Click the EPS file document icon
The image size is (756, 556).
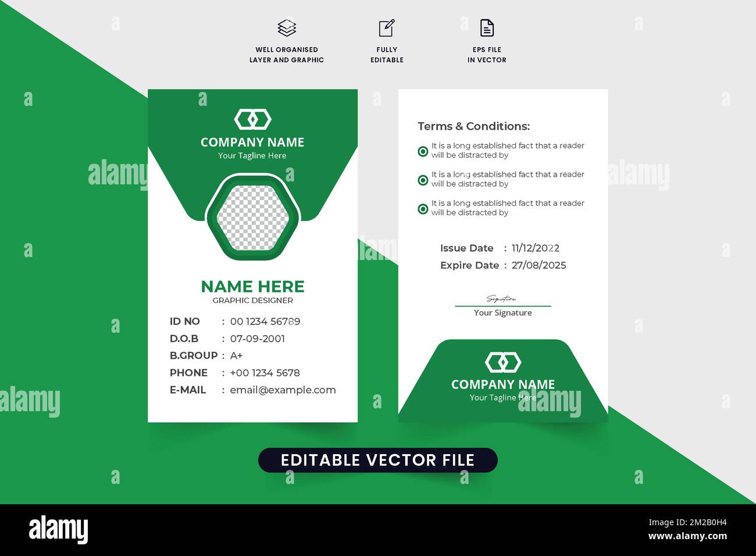[487, 27]
